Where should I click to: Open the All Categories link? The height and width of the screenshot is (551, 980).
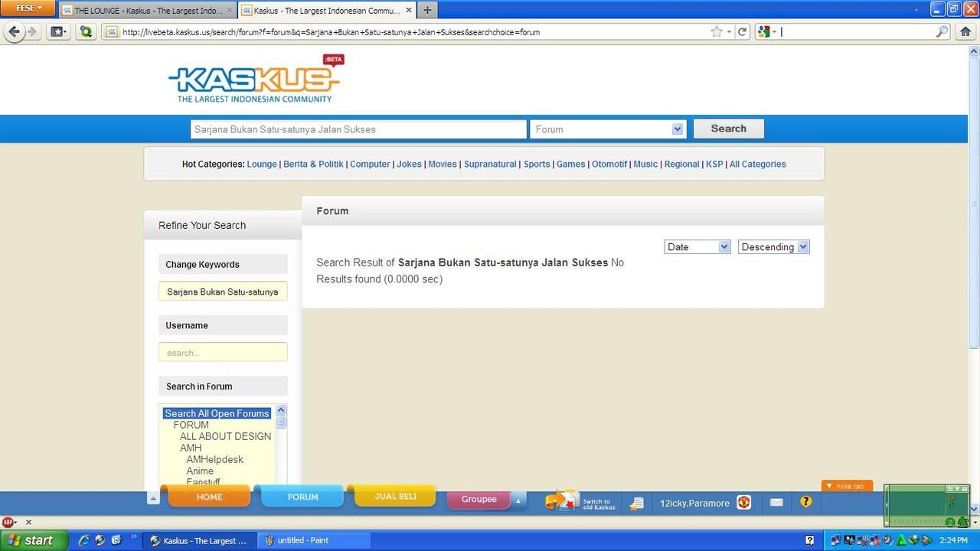click(x=757, y=164)
